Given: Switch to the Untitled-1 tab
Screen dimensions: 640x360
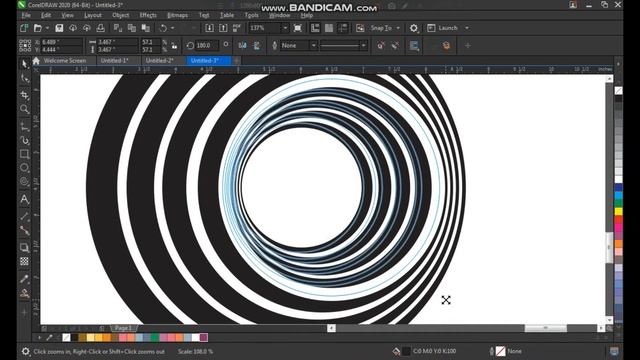Looking at the screenshot, I should (x=115, y=60).
